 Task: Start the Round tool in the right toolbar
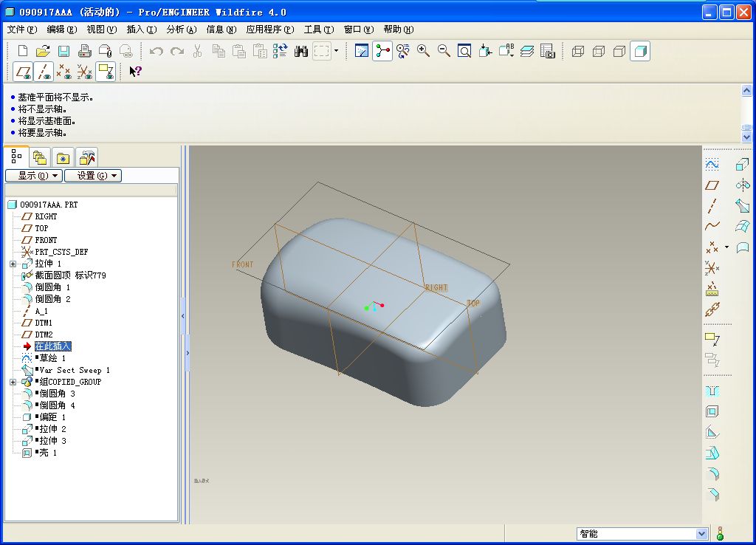712,473
